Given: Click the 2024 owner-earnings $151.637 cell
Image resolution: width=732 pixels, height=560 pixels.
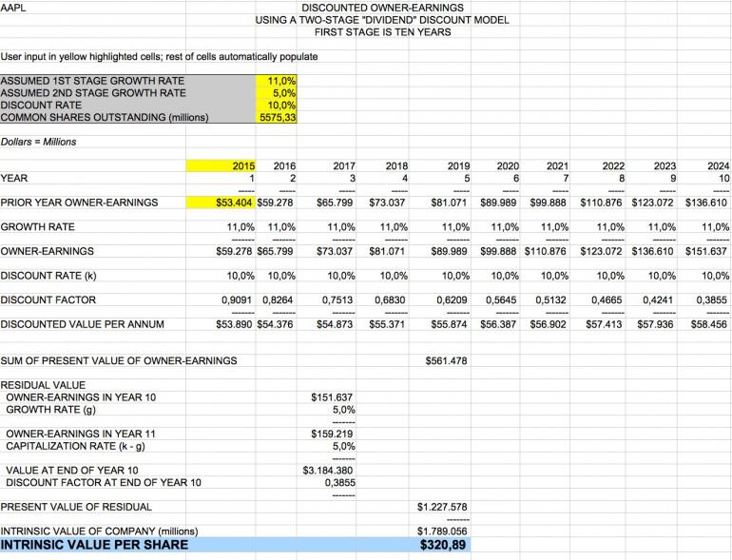Looking at the screenshot, I should pyautogui.click(x=705, y=251).
